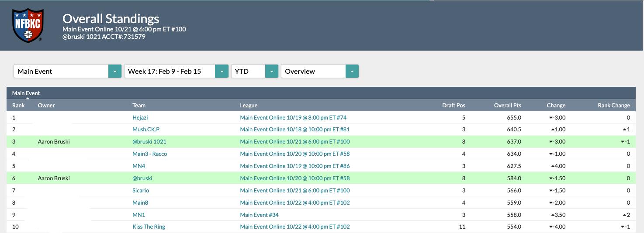
Task: Sort table by Overall Pts column
Action: point(507,105)
